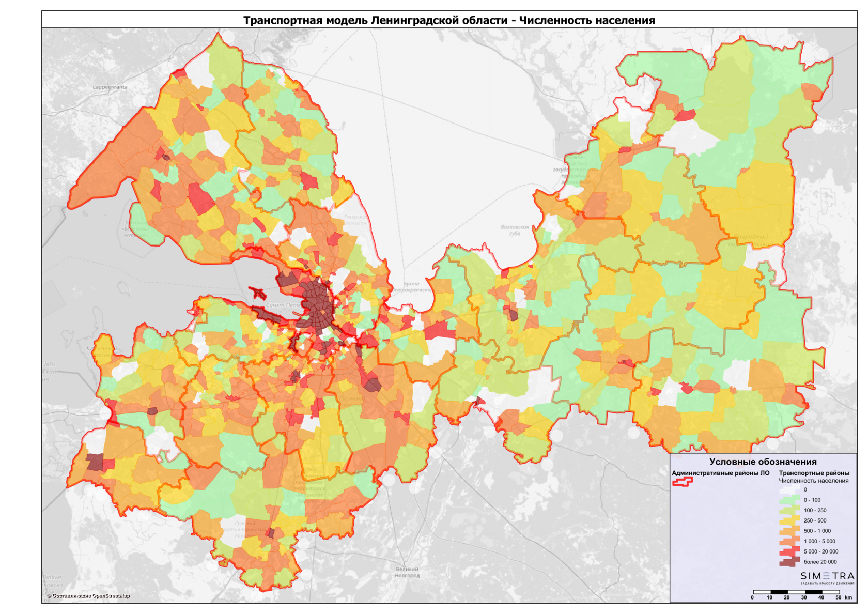Click the light green '0 - 100' legend swatch
Screen dimensions: 868x614
pyautogui.click(x=789, y=500)
